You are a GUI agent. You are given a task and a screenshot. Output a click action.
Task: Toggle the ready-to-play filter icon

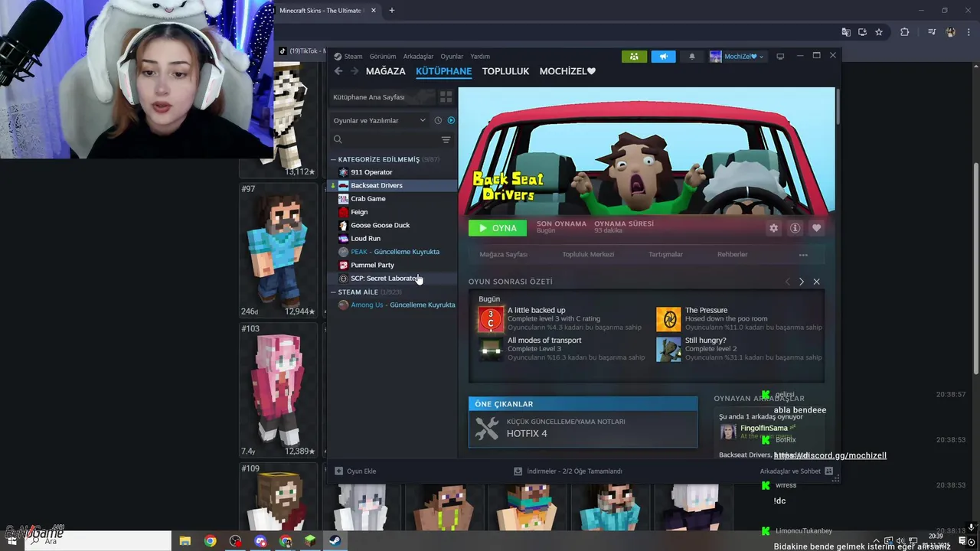pyautogui.click(x=451, y=120)
